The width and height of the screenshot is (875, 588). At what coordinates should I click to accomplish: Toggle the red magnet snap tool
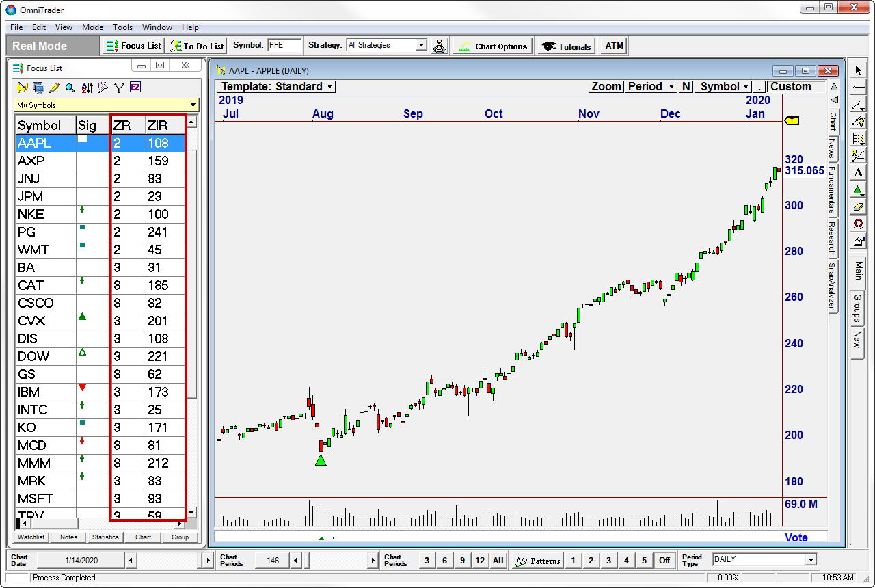point(859,224)
